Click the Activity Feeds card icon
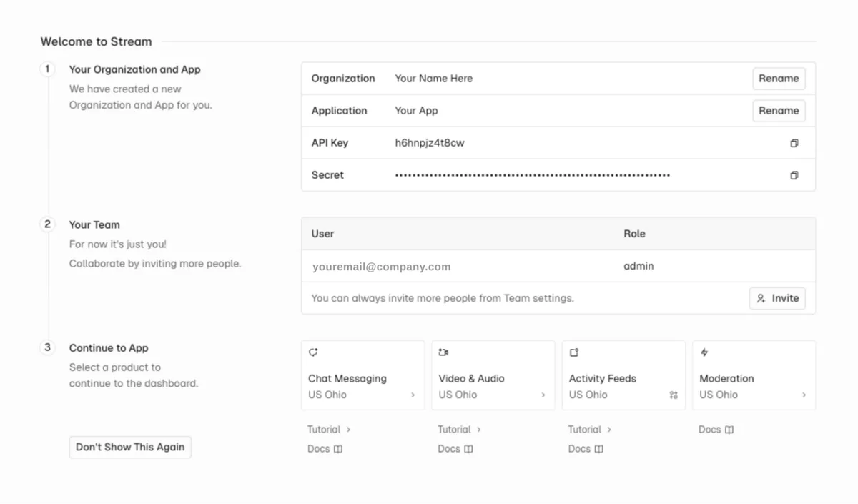Image resolution: width=858 pixels, height=504 pixels. tap(574, 352)
